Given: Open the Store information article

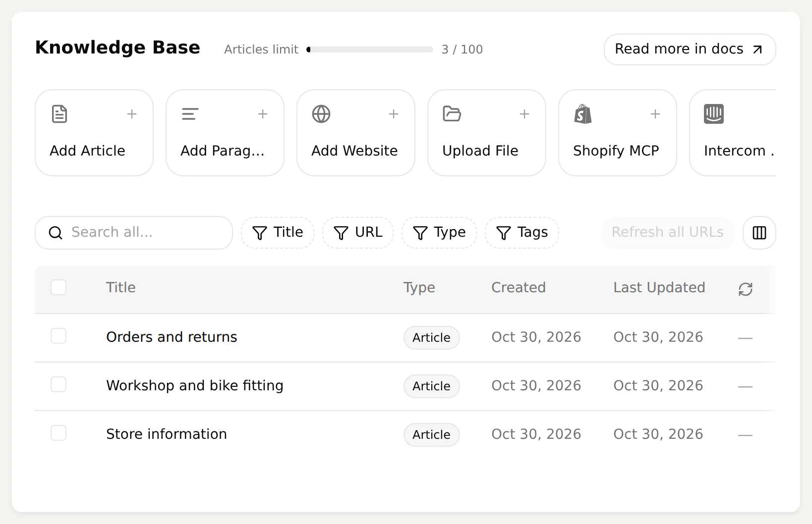Looking at the screenshot, I should pyautogui.click(x=167, y=434).
